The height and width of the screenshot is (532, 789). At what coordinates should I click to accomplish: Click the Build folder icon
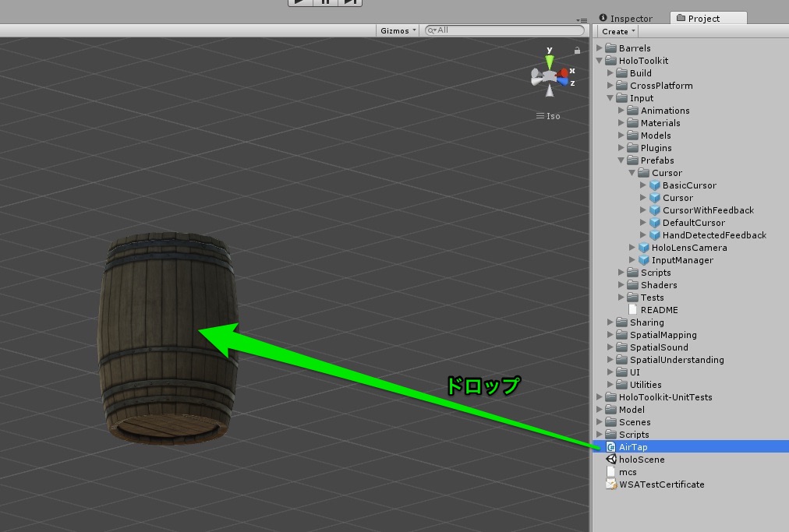tap(622, 73)
